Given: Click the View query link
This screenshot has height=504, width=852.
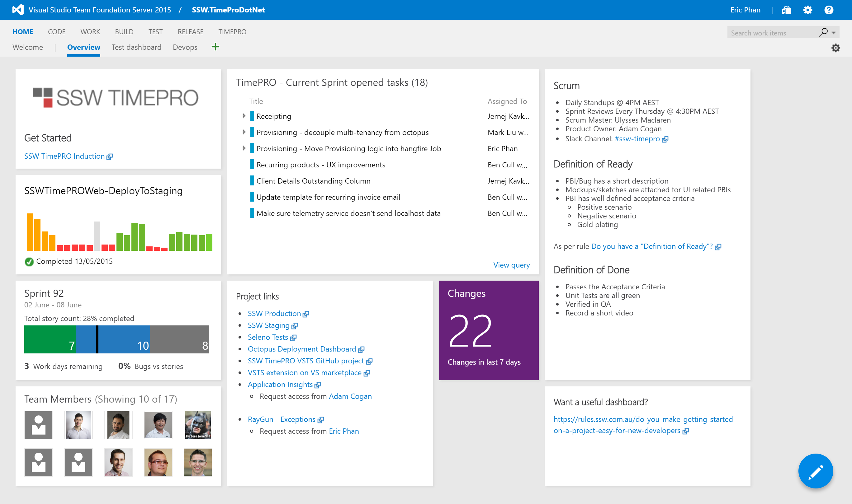Looking at the screenshot, I should click(x=511, y=265).
